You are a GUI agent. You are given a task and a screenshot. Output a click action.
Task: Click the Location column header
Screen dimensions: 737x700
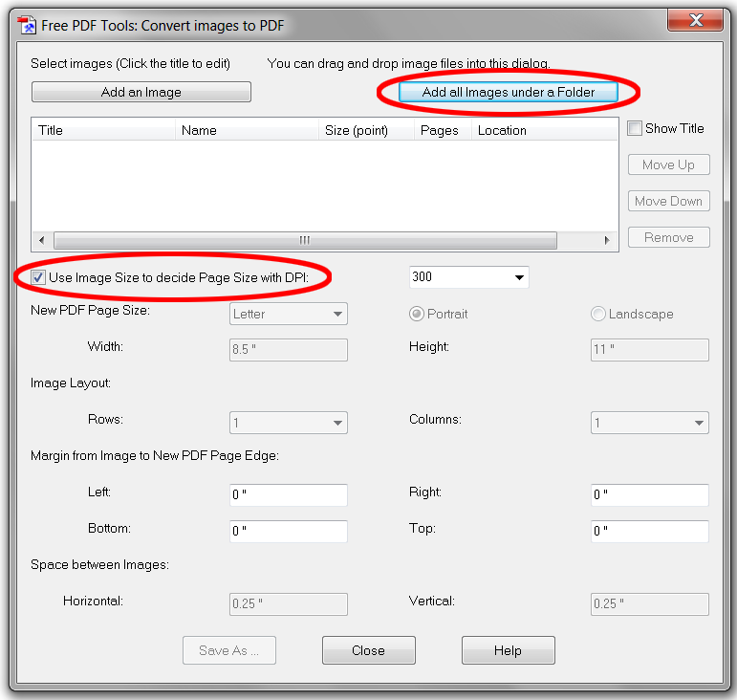(x=544, y=130)
